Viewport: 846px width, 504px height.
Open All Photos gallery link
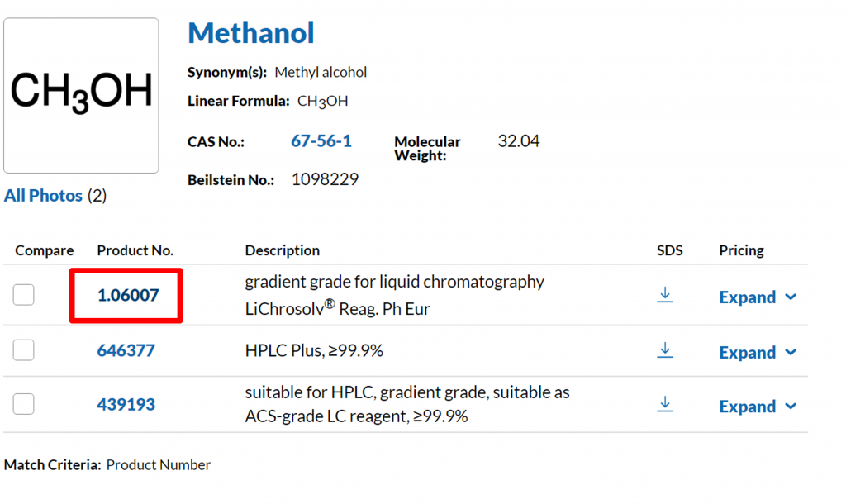click(x=44, y=196)
